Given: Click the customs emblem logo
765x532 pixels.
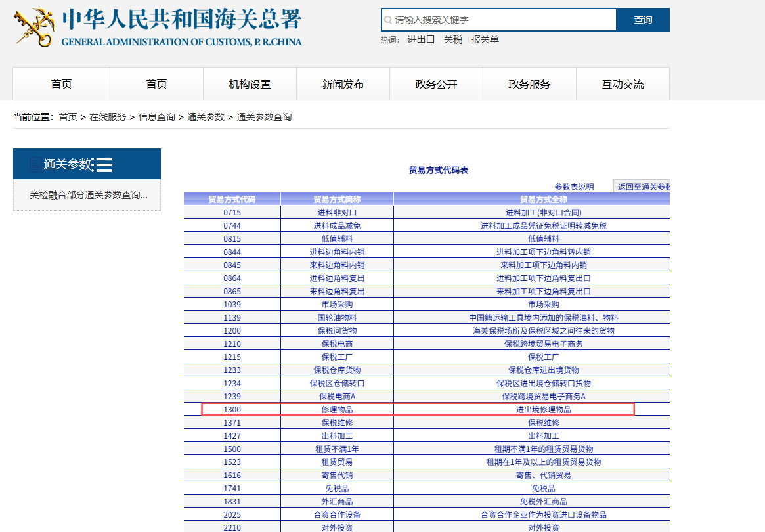Looking at the screenshot, I should pos(34,28).
